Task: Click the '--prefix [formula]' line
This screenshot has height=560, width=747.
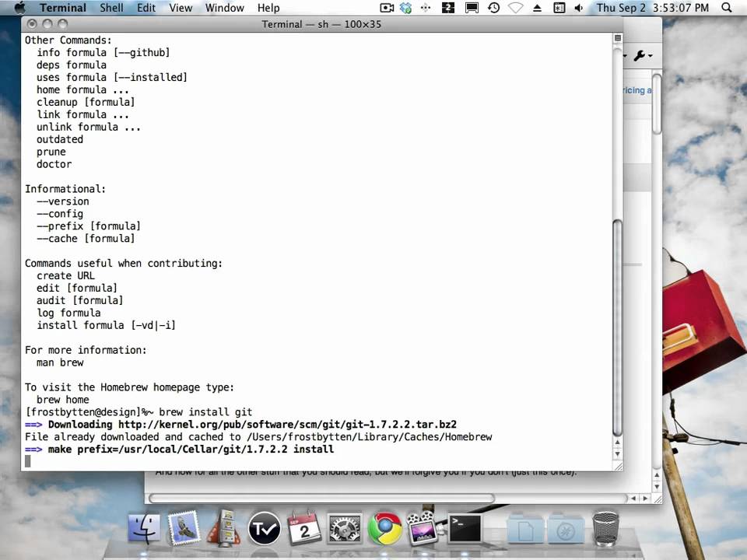Action: coord(88,226)
